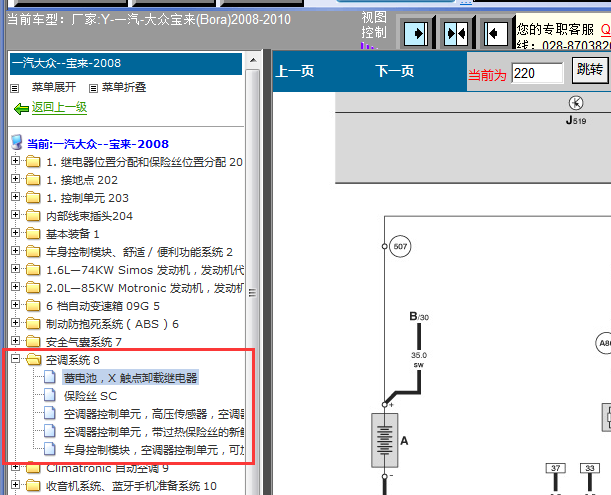This screenshot has width=611, height=495.
Task: Click folder icon of 控制单元 203
Action: pyautogui.click(x=33, y=198)
